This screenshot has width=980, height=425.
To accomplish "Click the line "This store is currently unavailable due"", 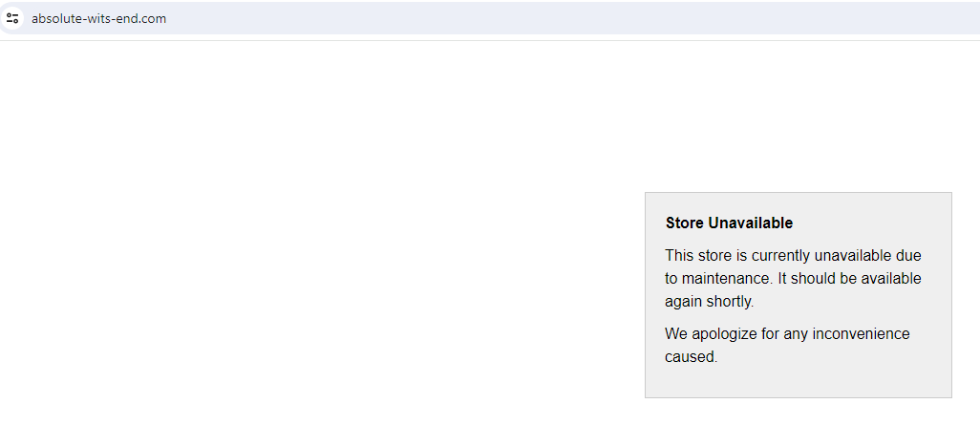I will point(793,256).
